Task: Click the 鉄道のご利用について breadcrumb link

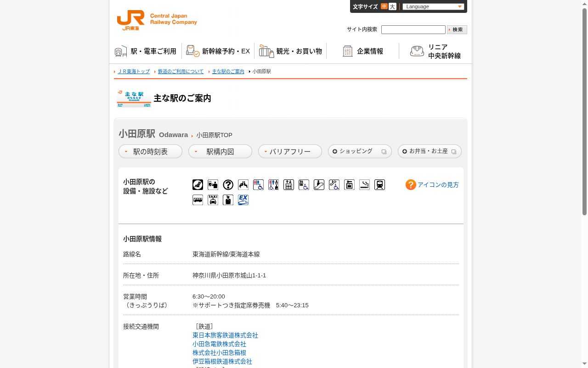Action: click(181, 72)
